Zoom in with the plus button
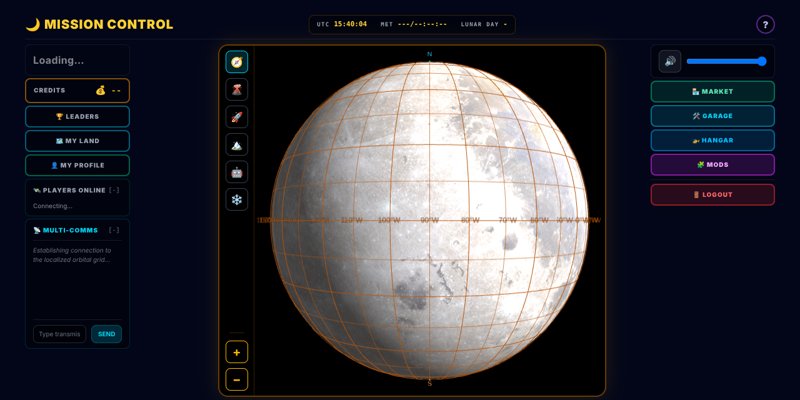The width and height of the screenshot is (800, 400). point(237,352)
